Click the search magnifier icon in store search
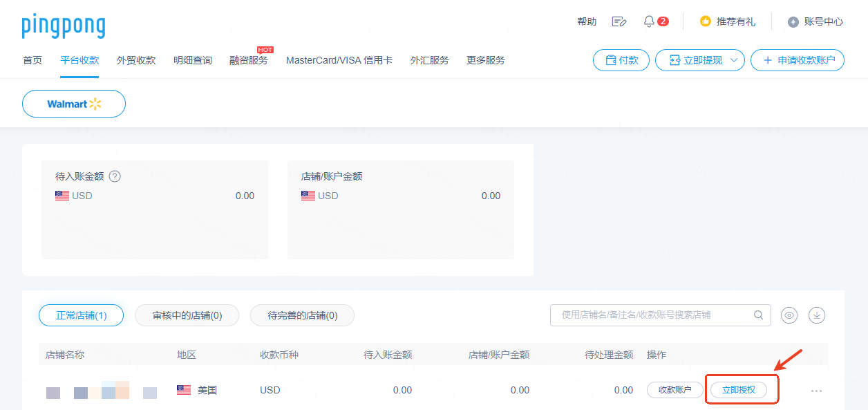 [x=759, y=315]
